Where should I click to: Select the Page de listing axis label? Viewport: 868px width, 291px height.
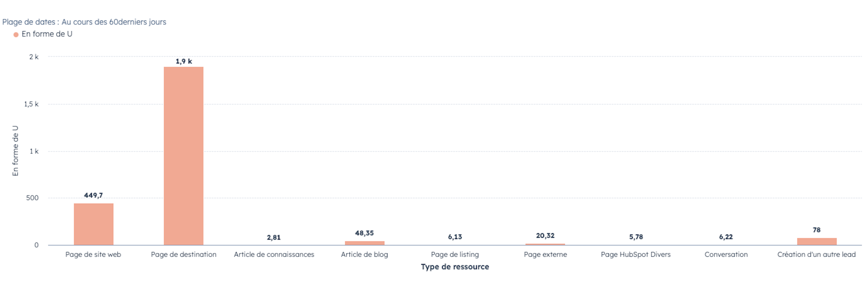point(454,255)
